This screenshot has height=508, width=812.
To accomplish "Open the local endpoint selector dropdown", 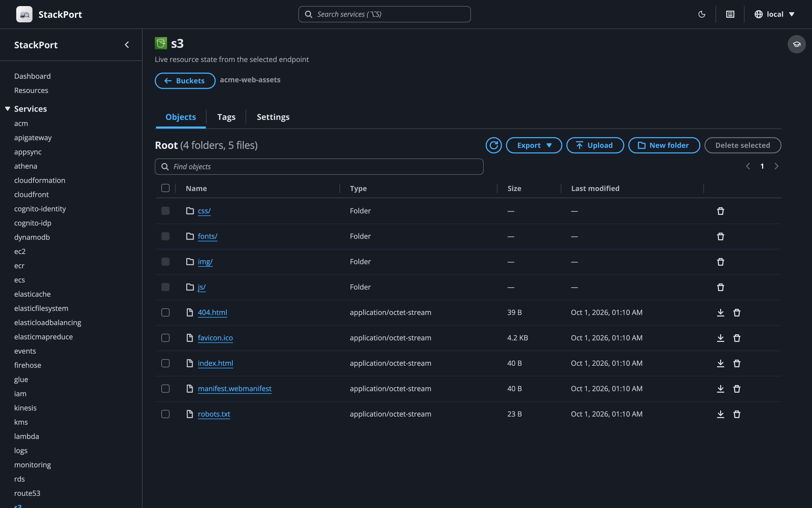I will pyautogui.click(x=774, y=14).
